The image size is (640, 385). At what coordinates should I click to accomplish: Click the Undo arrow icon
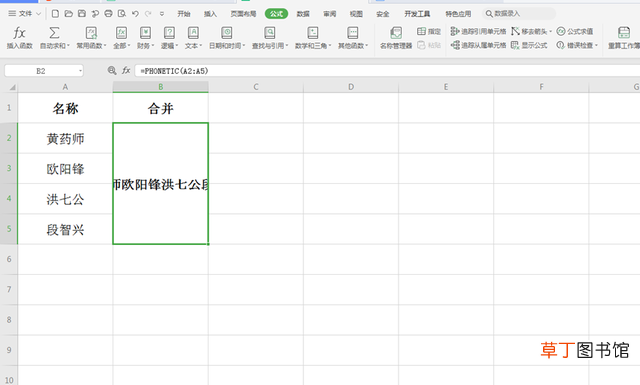135,14
